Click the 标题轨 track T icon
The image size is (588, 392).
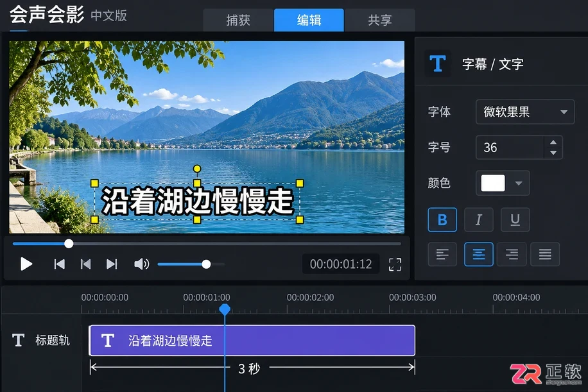pos(18,340)
